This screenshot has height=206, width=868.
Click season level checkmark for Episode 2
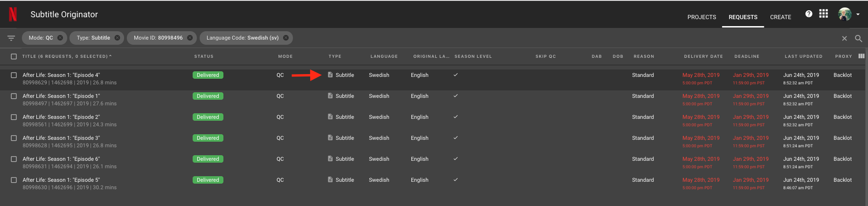click(456, 117)
